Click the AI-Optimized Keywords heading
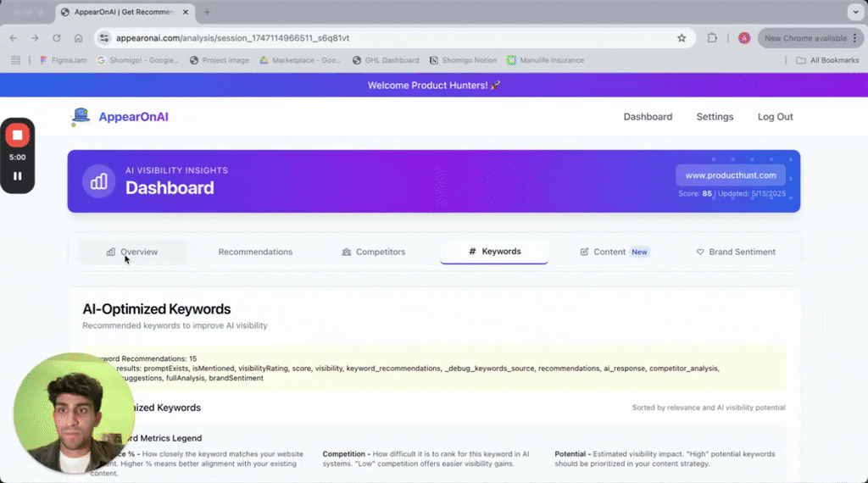 click(157, 308)
